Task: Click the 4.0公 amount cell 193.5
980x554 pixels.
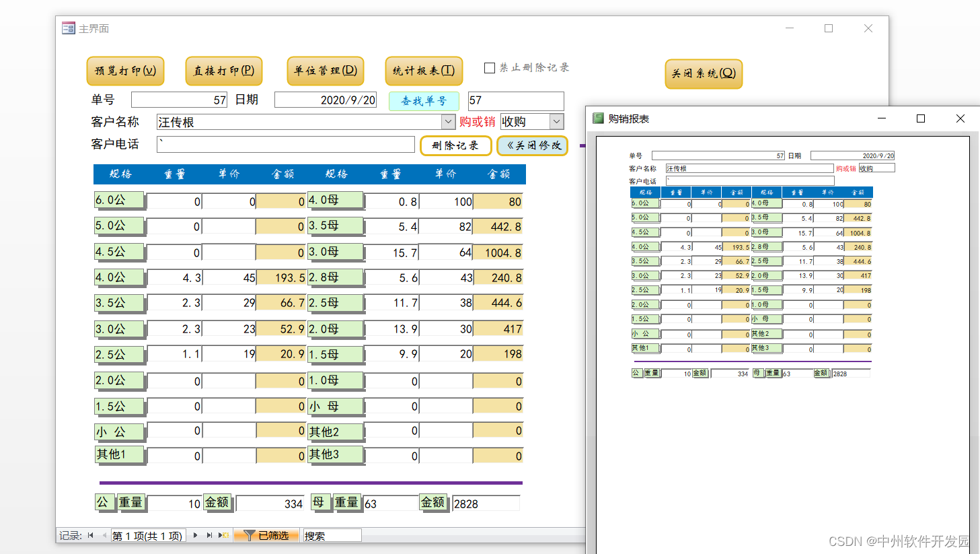Action: tap(281, 277)
